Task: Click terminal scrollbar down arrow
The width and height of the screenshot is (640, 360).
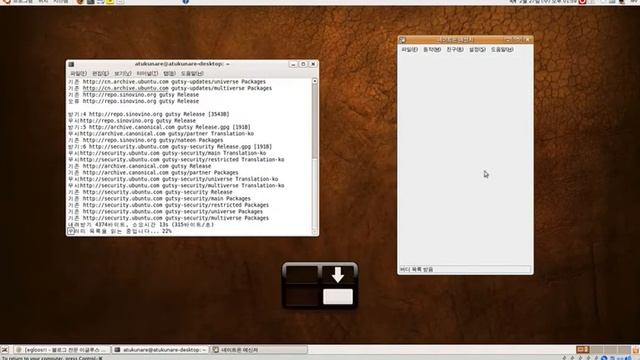Action: pyautogui.click(x=315, y=232)
